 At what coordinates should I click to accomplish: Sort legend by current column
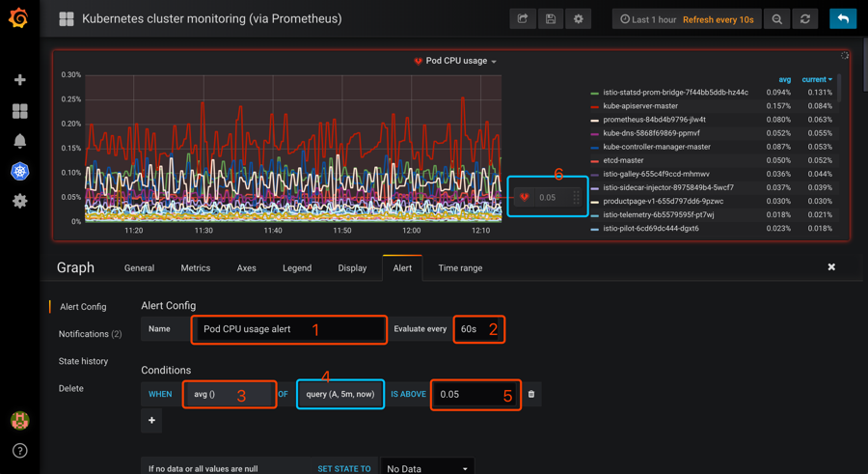(x=817, y=79)
